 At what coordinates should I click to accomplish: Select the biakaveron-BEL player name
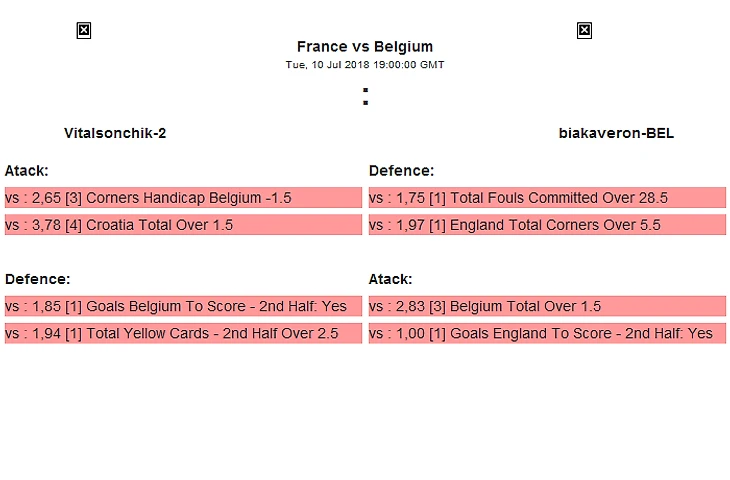(616, 133)
